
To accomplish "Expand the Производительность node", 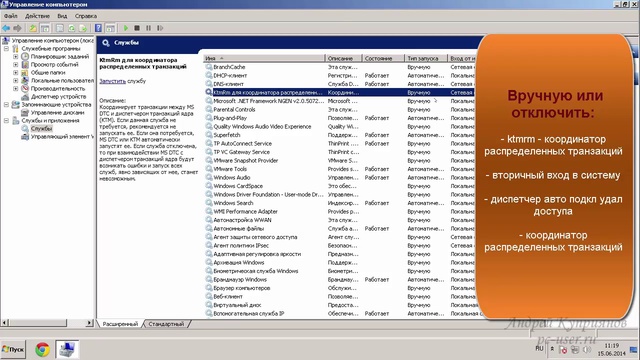I will (16, 89).
